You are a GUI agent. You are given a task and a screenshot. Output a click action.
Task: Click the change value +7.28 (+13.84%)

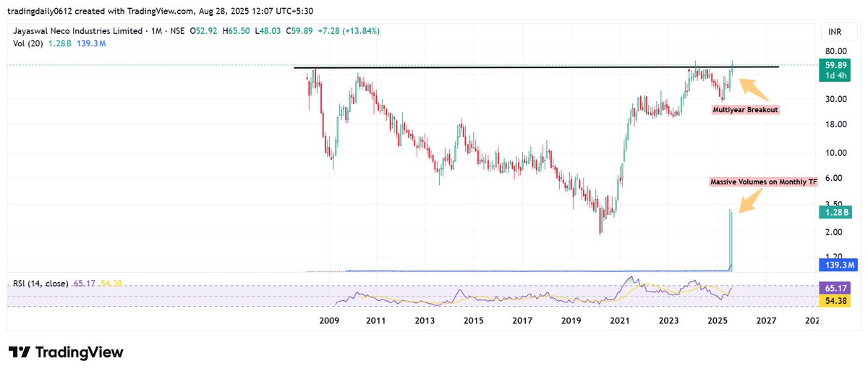[x=349, y=31]
